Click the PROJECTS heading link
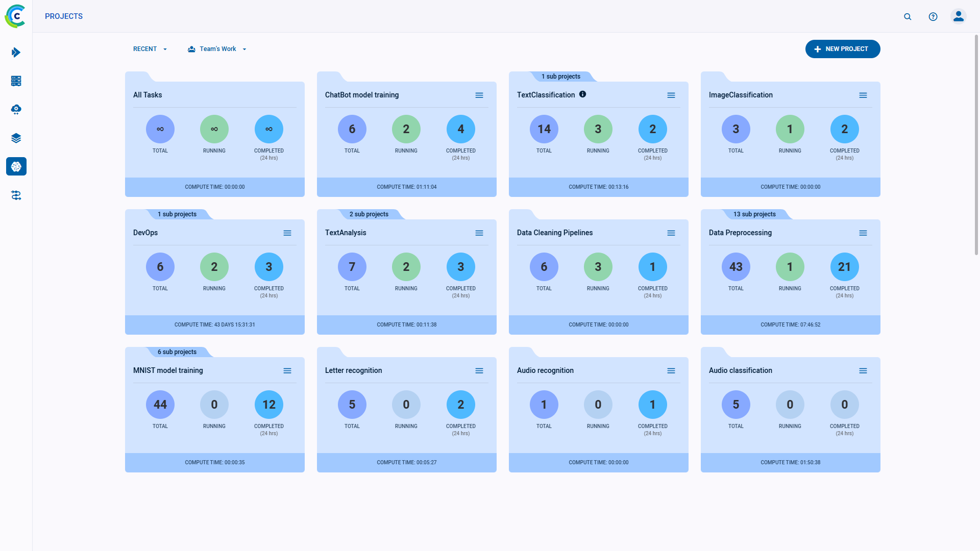The height and width of the screenshot is (551, 980). pyautogui.click(x=63, y=16)
